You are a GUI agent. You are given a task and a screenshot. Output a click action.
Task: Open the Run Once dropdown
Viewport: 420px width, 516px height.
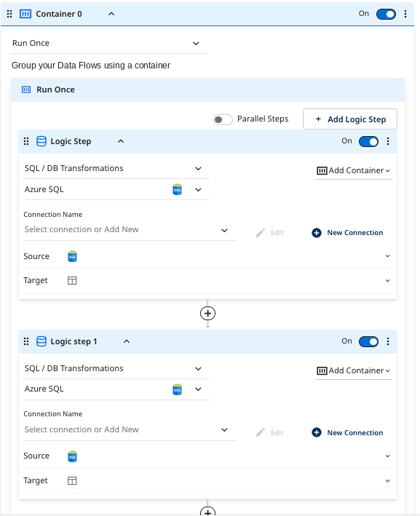click(109, 43)
